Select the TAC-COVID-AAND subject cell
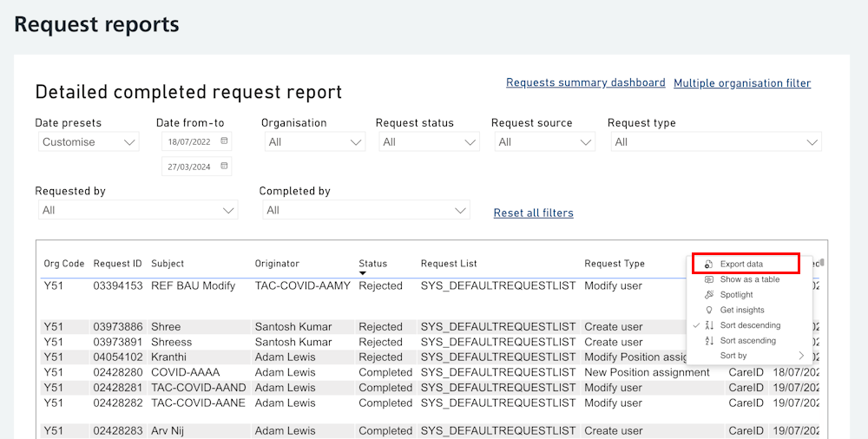This screenshot has height=439, width=868. pyautogui.click(x=199, y=388)
